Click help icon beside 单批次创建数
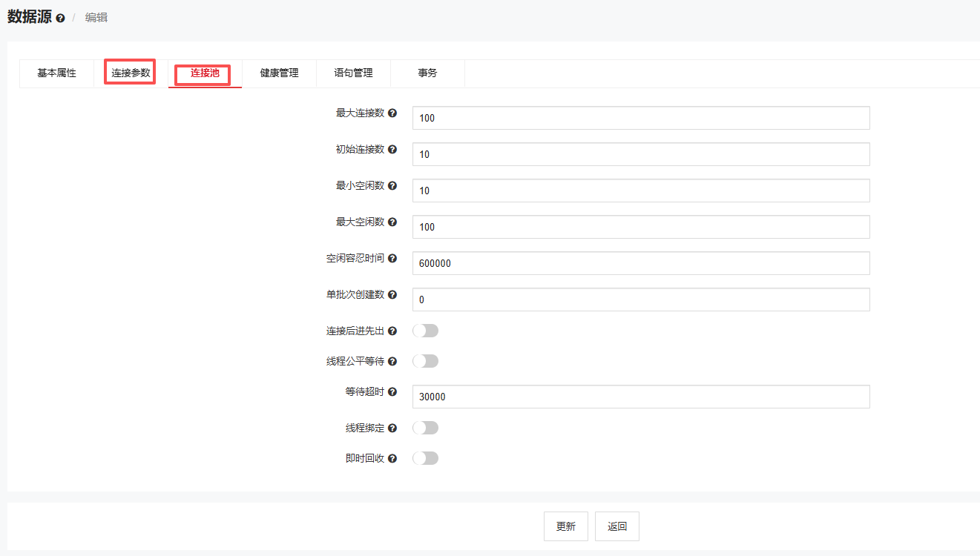Viewport: 980px width, 556px height. point(392,295)
